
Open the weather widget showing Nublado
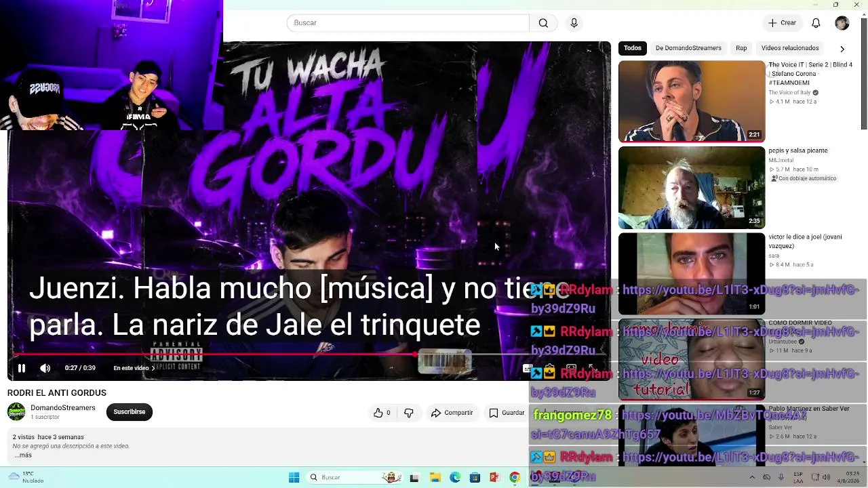tap(26, 477)
